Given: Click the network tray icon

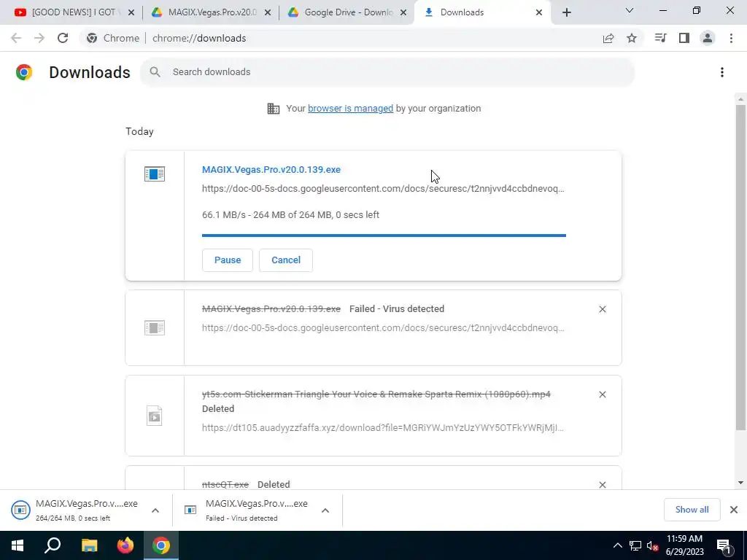Looking at the screenshot, I should click(x=635, y=545).
